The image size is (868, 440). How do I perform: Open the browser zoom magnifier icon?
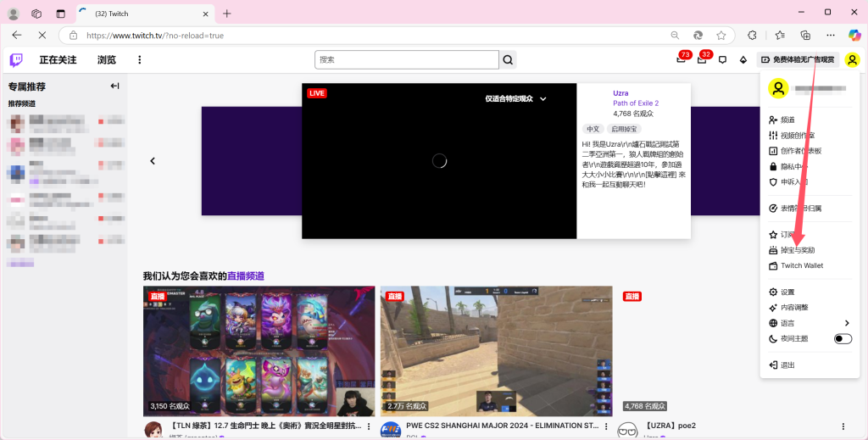675,35
